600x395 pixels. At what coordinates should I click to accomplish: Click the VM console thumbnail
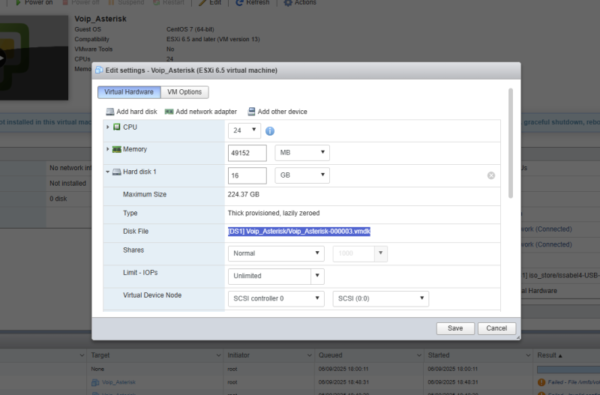(x=34, y=58)
